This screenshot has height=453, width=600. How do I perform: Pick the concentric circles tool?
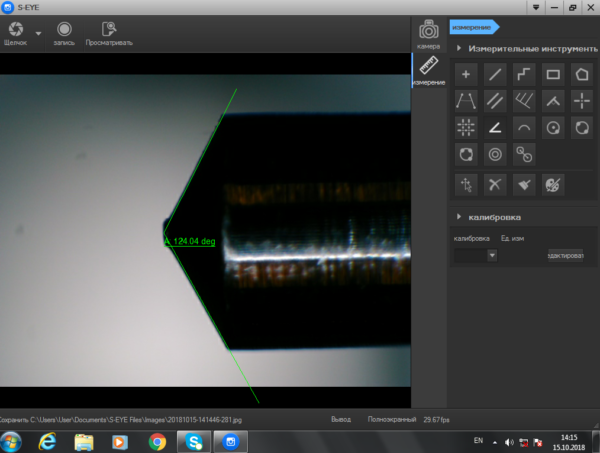(495, 154)
